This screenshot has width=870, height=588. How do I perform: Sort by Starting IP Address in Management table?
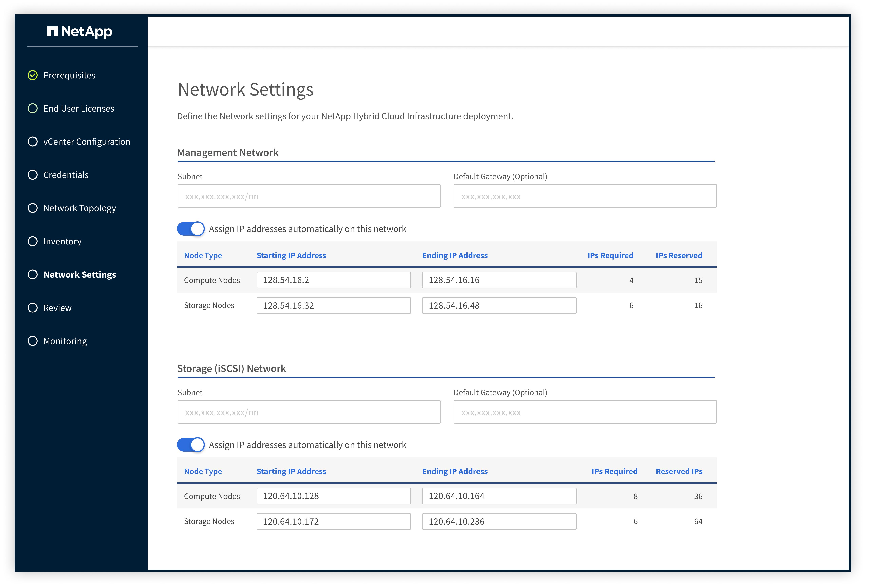291,256
